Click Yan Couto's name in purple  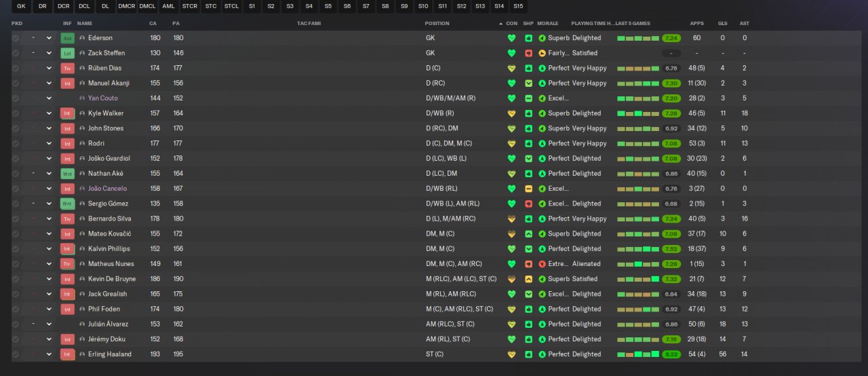coord(103,98)
